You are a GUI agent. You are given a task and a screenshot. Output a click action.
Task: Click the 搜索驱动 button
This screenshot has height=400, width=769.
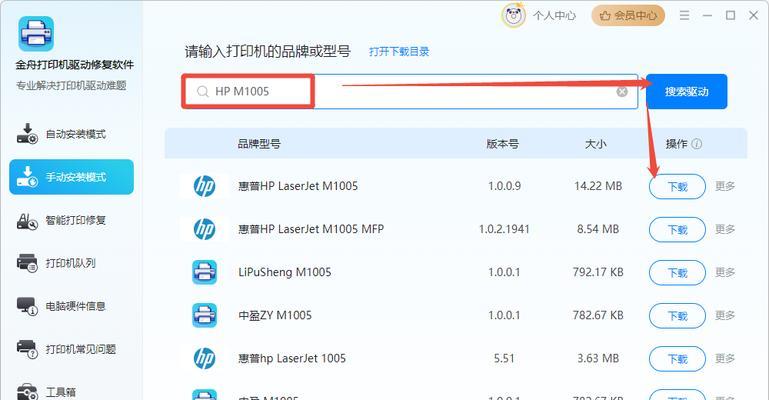687,92
